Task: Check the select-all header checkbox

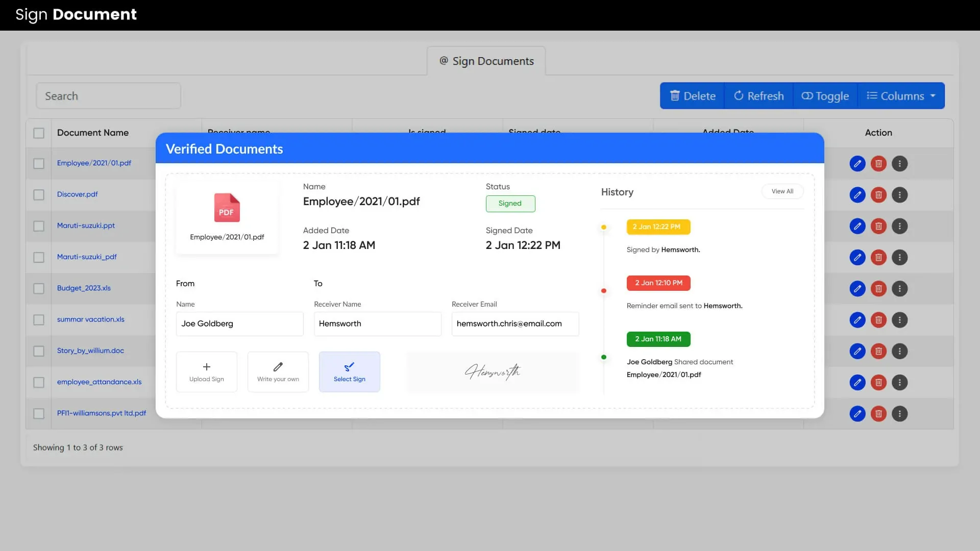Action: click(x=39, y=133)
